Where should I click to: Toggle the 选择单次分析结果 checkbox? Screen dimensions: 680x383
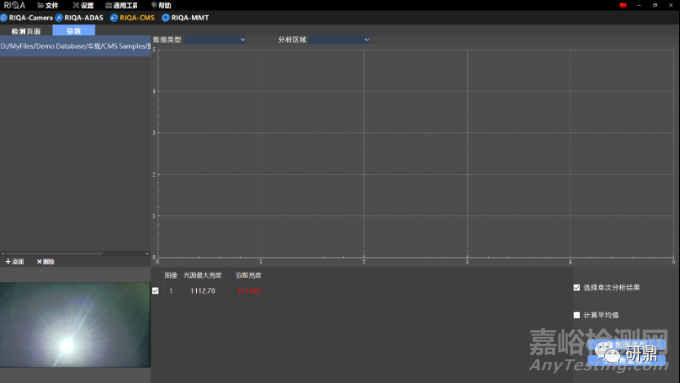pyautogui.click(x=577, y=288)
